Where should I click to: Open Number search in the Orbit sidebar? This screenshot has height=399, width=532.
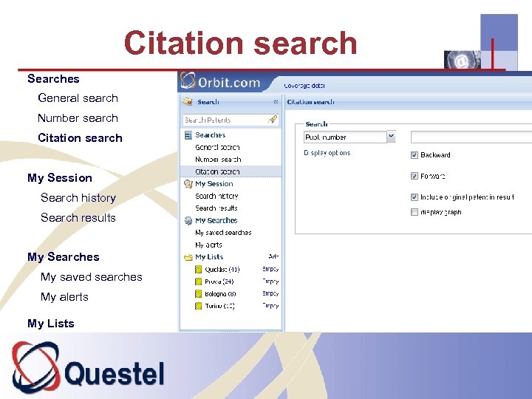coord(218,160)
